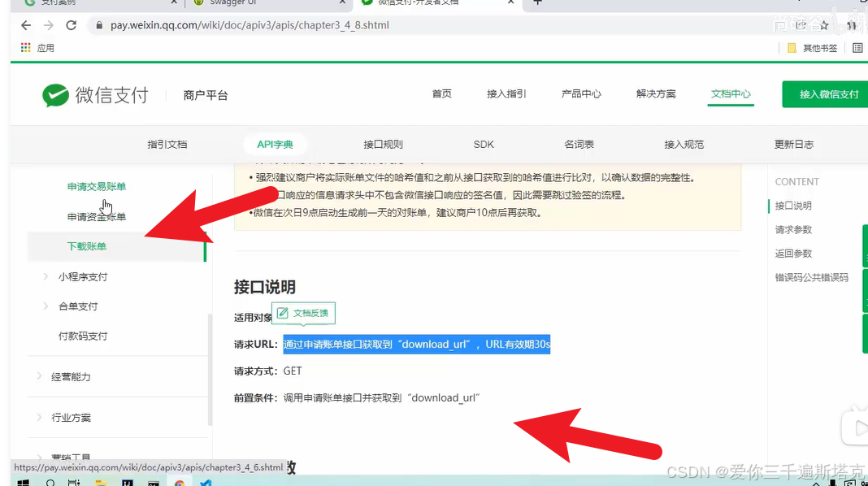Click the padlock site info icon
868x486 pixels.
[x=99, y=25]
